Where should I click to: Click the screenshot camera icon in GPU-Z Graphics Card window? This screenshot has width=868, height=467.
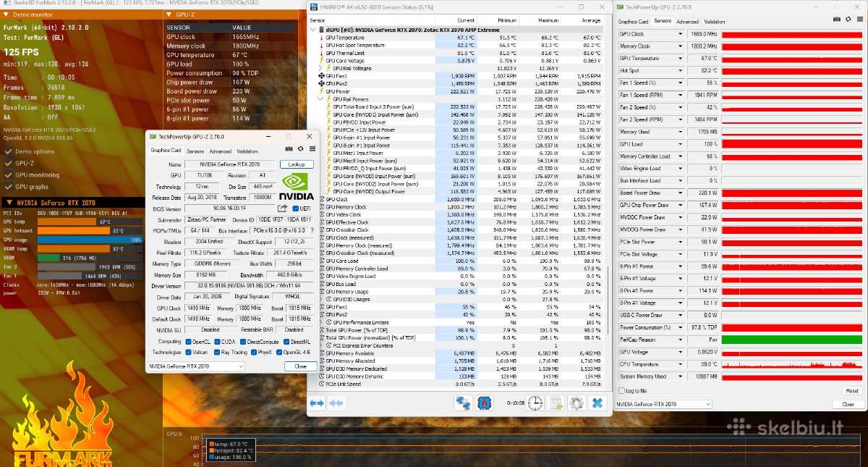[289, 149]
